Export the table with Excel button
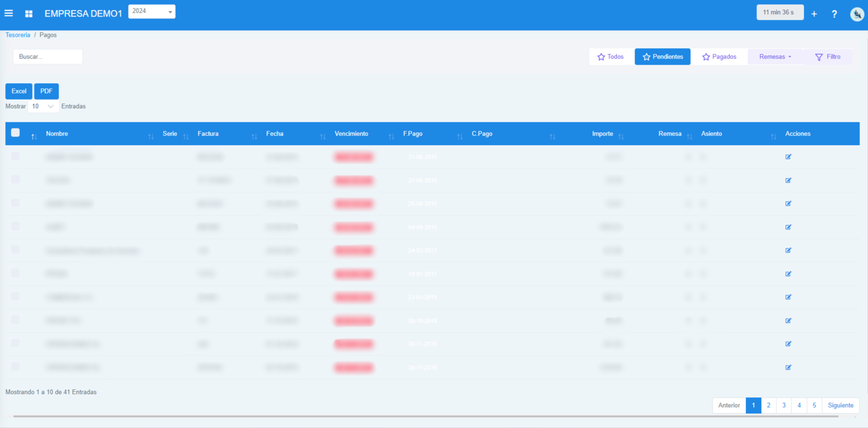 pyautogui.click(x=19, y=91)
